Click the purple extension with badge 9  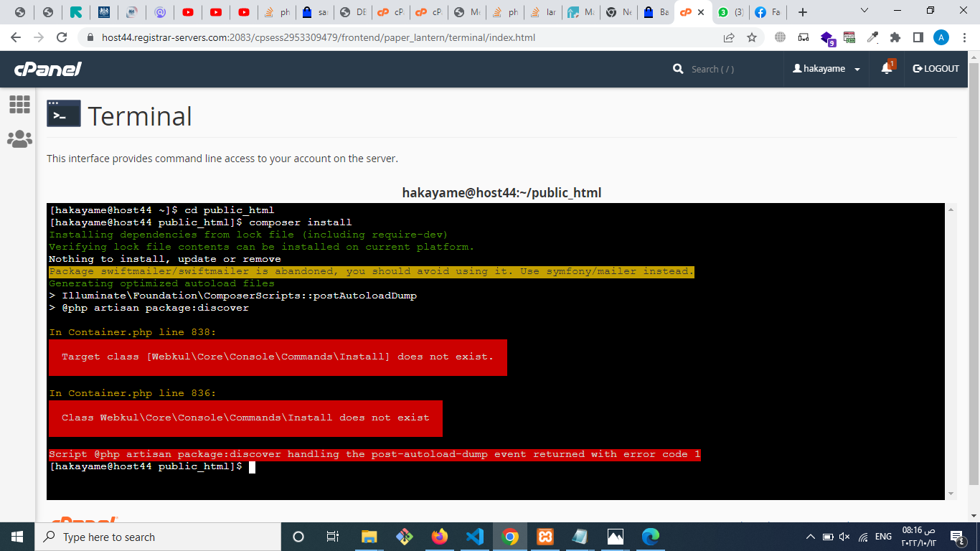pos(827,38)
